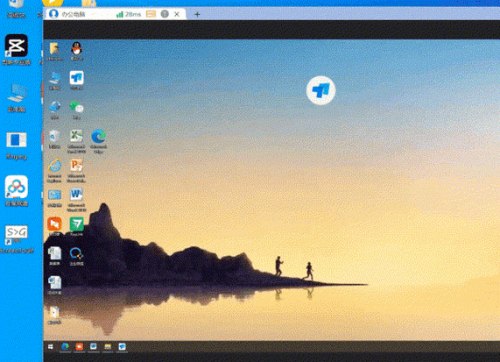Add a new remote session tab with plus

point(197,14)
